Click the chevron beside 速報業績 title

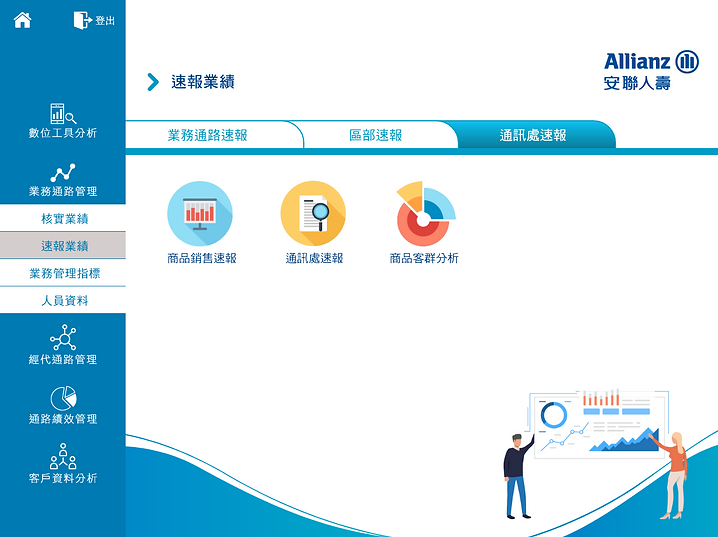(x=153, y=82)
